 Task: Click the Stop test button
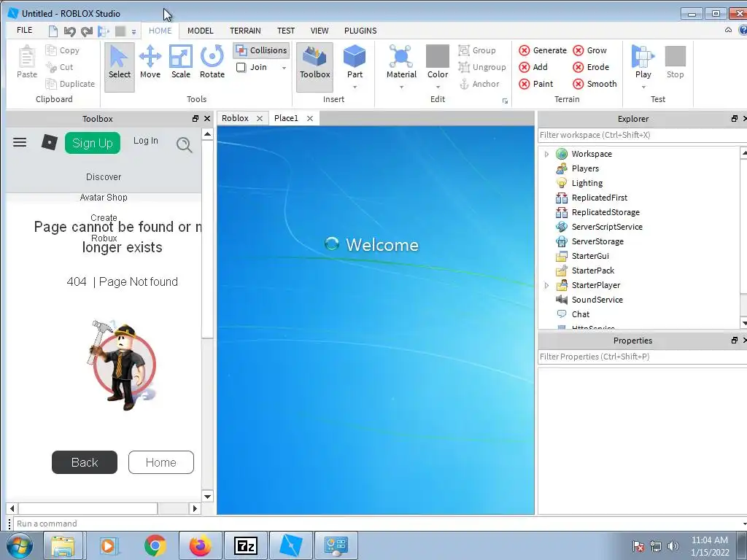click(x=675, y=63)
